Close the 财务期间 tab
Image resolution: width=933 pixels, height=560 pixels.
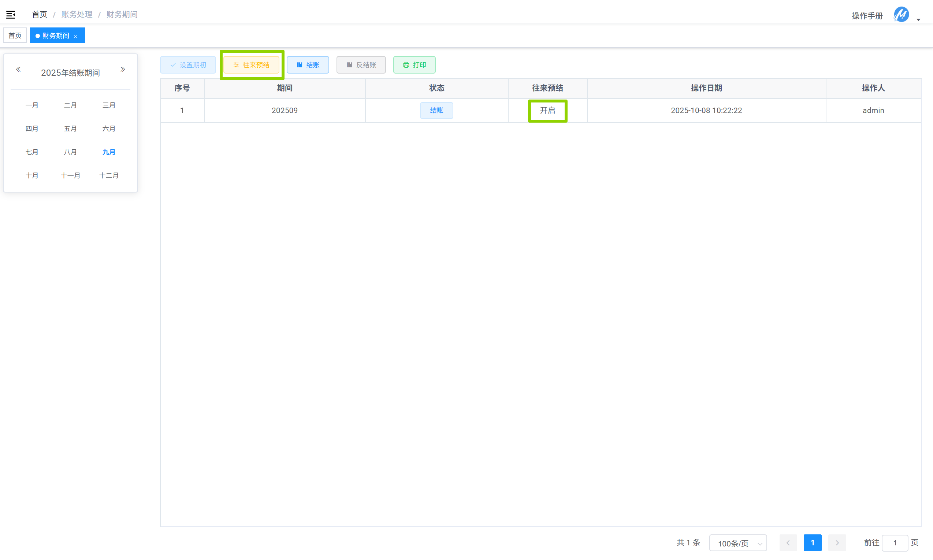(76, 36)
